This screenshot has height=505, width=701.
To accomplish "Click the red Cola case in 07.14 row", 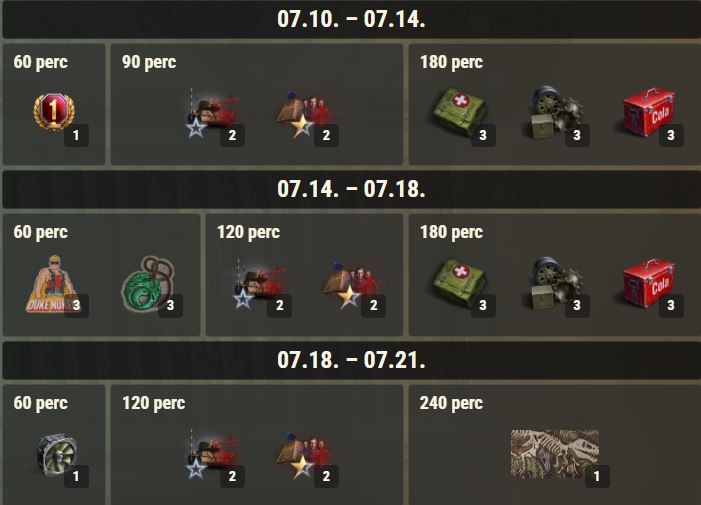I will click(649, 283).
